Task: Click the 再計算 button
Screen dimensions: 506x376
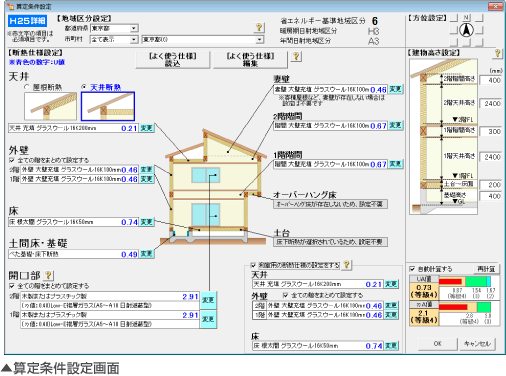Action: [x=486, y=269]
